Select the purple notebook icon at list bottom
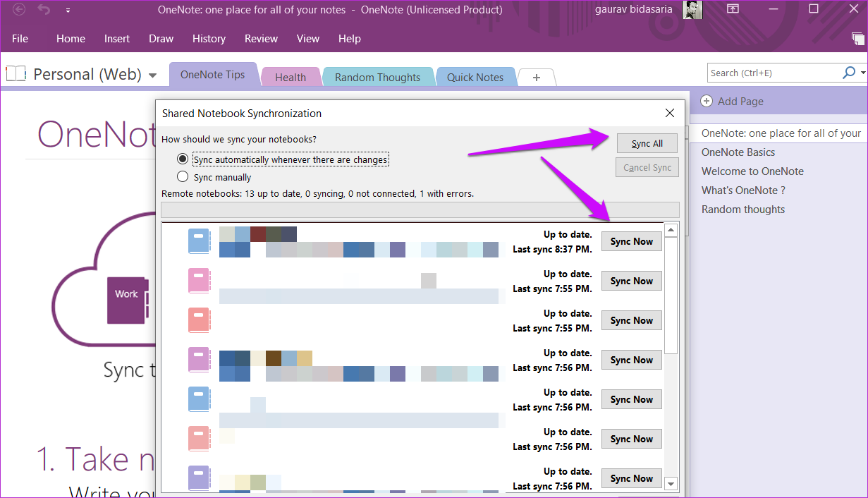The width and height of the screenshot is (868, 498). tap(198, 478)
